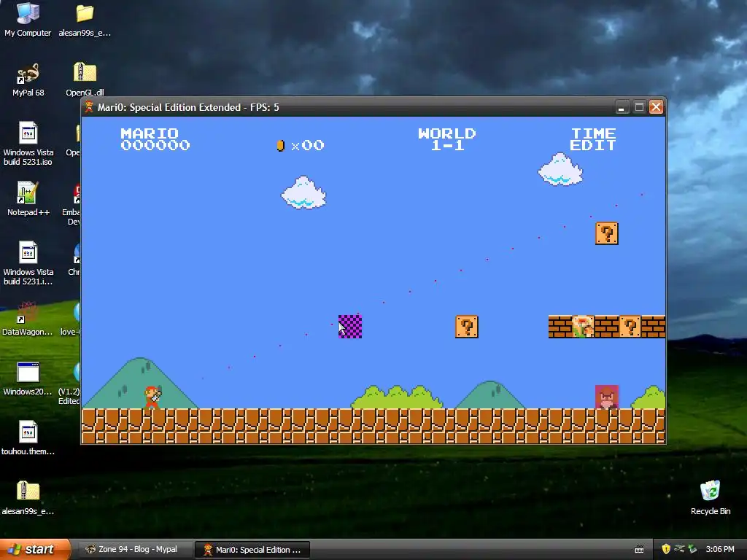The width and height of the screenshot is (747, 560).
Task: Click the Mari0 window title bar text
Action: coord(188,107)
